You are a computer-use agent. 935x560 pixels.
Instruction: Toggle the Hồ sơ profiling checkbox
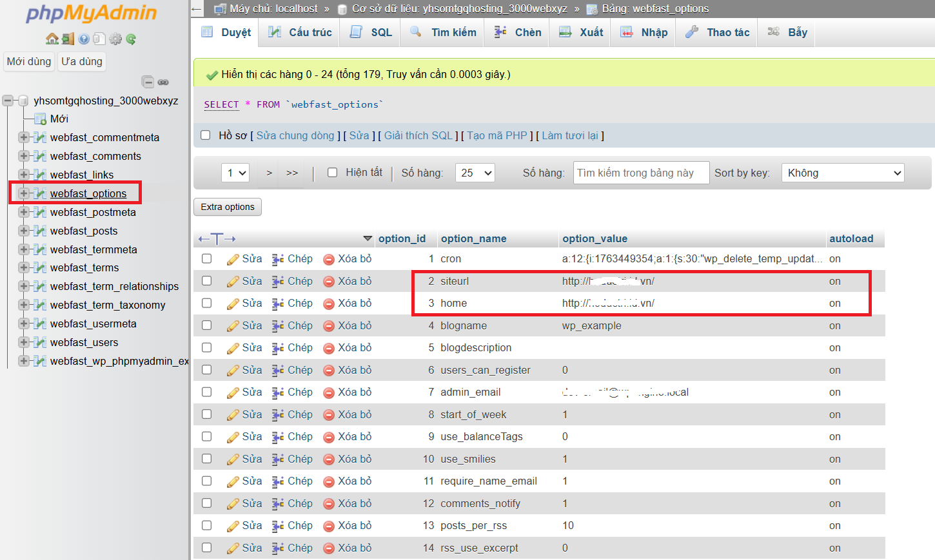(x=205, y=135)
